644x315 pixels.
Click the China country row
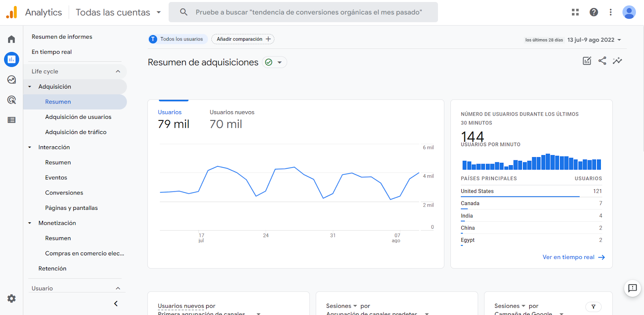[531, 228]
